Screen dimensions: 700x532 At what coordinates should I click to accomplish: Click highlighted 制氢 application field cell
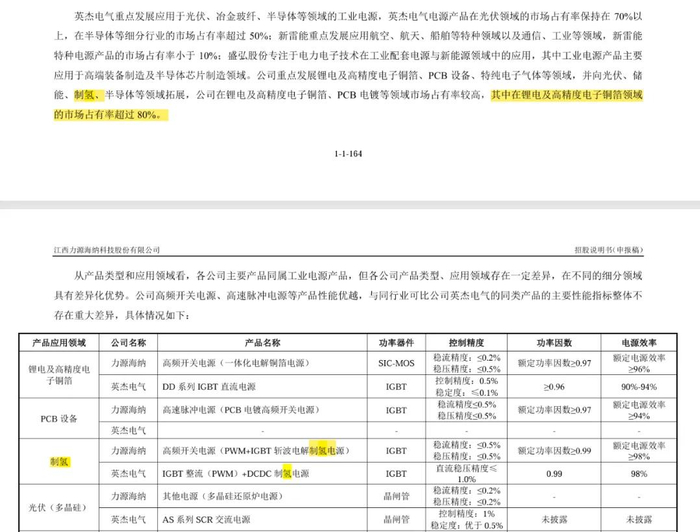[x=59, y=461]
